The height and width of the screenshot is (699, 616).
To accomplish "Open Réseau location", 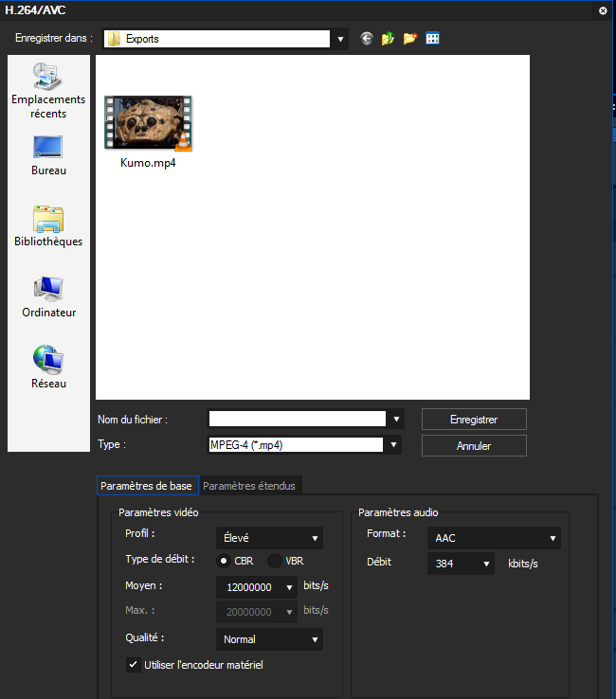I will [48, 367].
